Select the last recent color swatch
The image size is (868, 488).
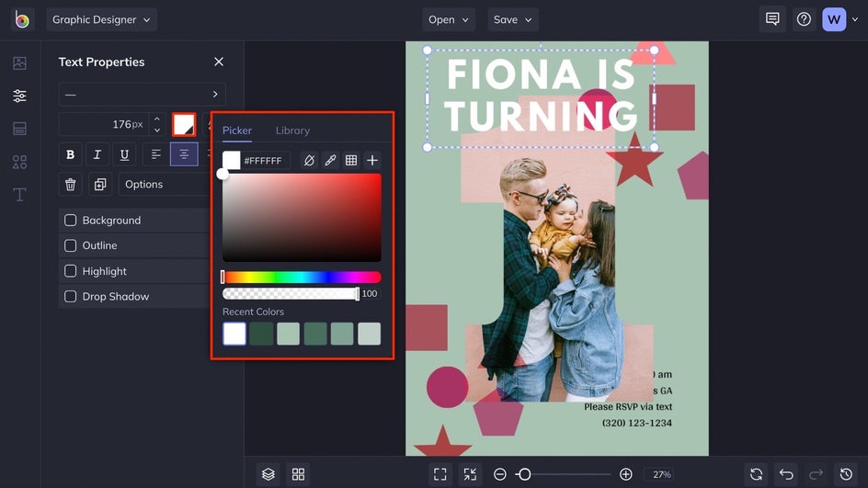370,335
